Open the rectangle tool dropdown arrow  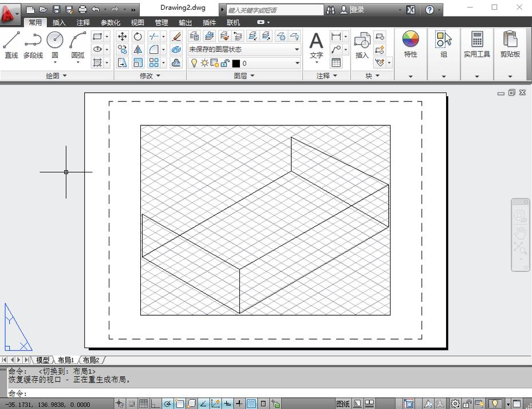click(x=107, y=36)
